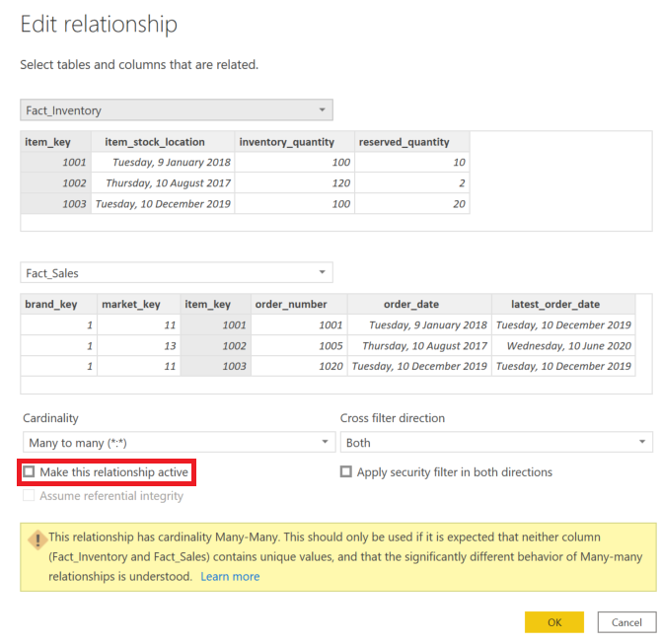Click market_key 11 in order 1020 row
Screen dimensions: 660x644
point(139,366)
